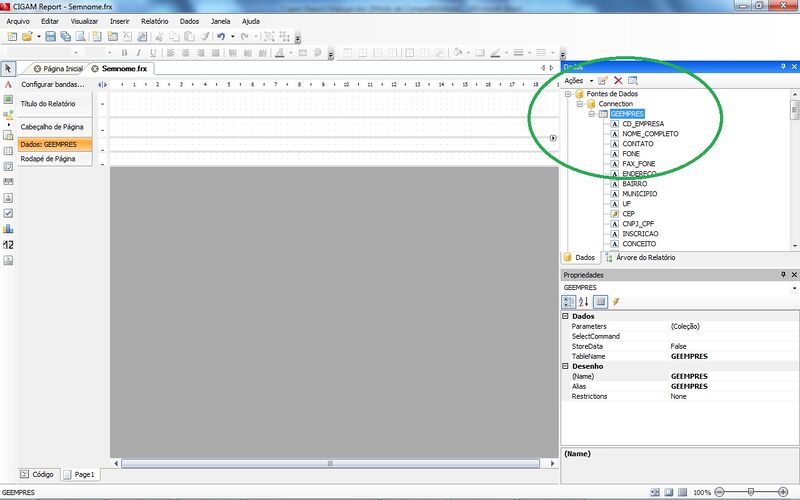Viewport: 800px width, 500px height.
Task: Select the Subreport tool in sidebar
Action: point(8,135)
